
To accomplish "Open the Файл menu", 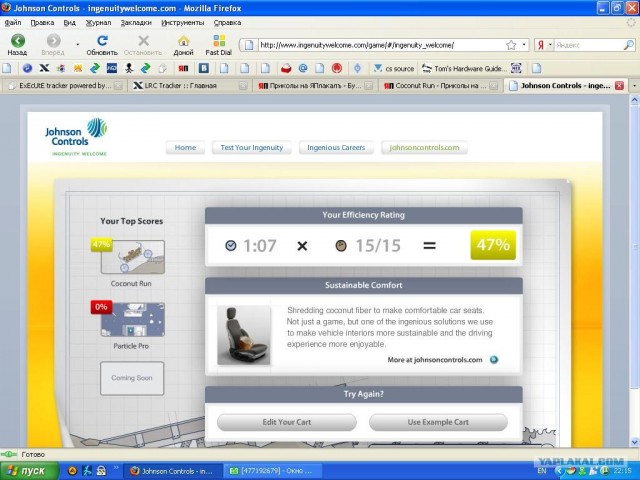I will [13, 22].
